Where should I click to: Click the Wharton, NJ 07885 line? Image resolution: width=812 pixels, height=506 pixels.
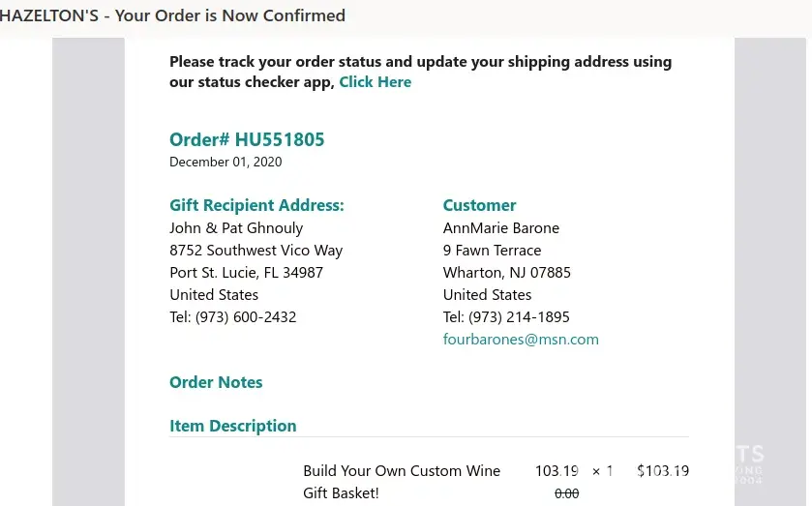(x=506, y=273)
